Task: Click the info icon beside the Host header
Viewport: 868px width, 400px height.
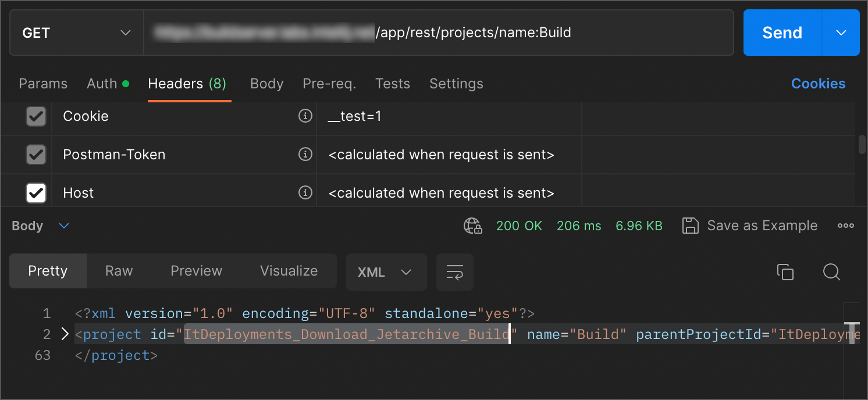Action: [x=305, y=192]
